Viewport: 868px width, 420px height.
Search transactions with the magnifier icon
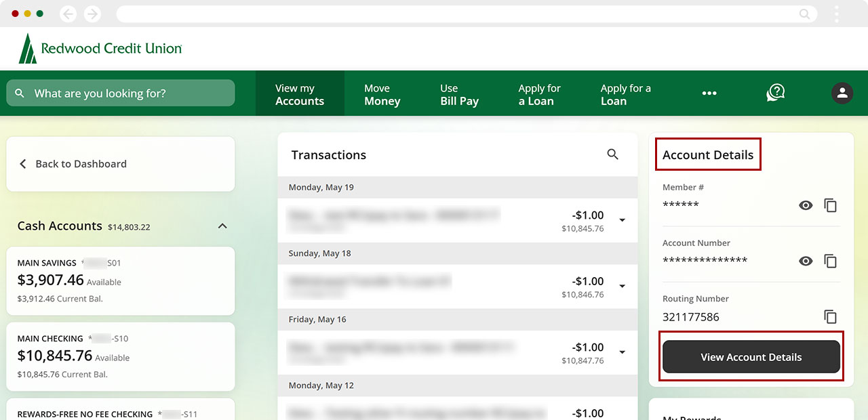pos(612,154)
